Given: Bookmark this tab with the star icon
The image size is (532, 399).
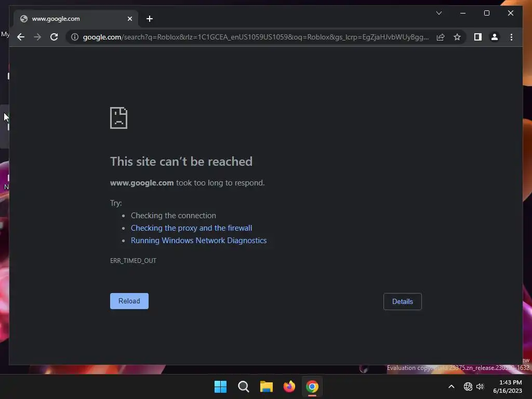Looking at the screenshot, I should coord(457,37).
